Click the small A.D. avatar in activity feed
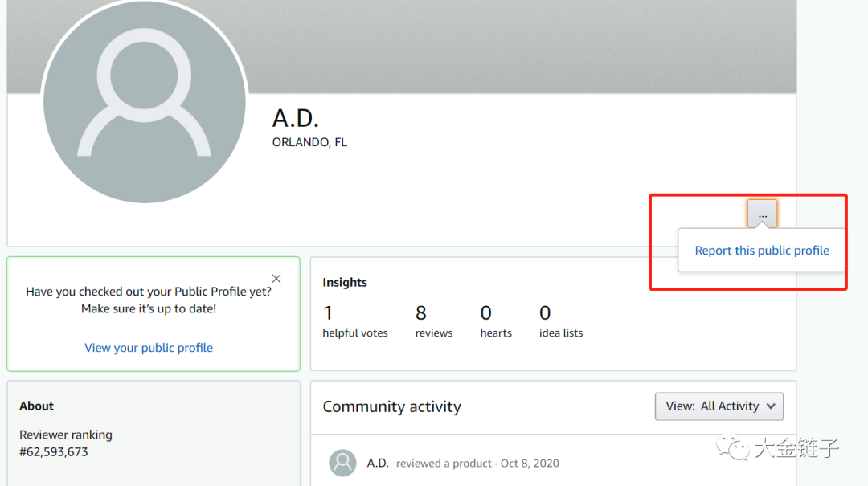868x486 pixels. (342, 463)
